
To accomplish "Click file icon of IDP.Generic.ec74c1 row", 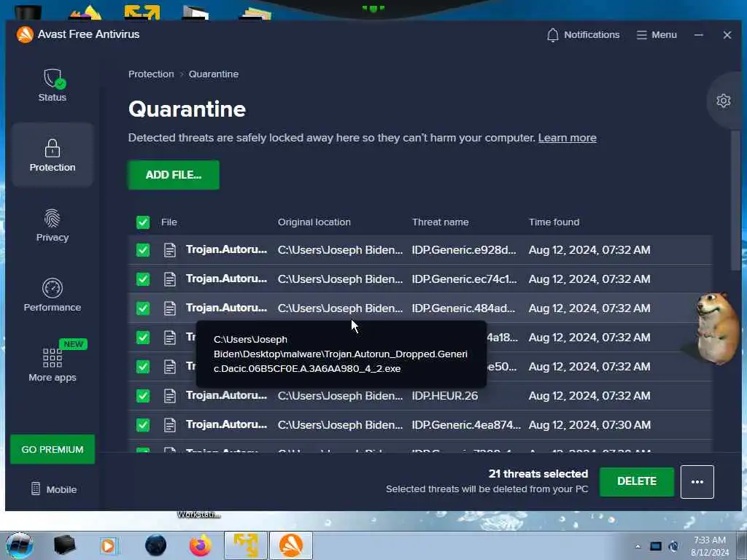I will [x=169, y=279].
